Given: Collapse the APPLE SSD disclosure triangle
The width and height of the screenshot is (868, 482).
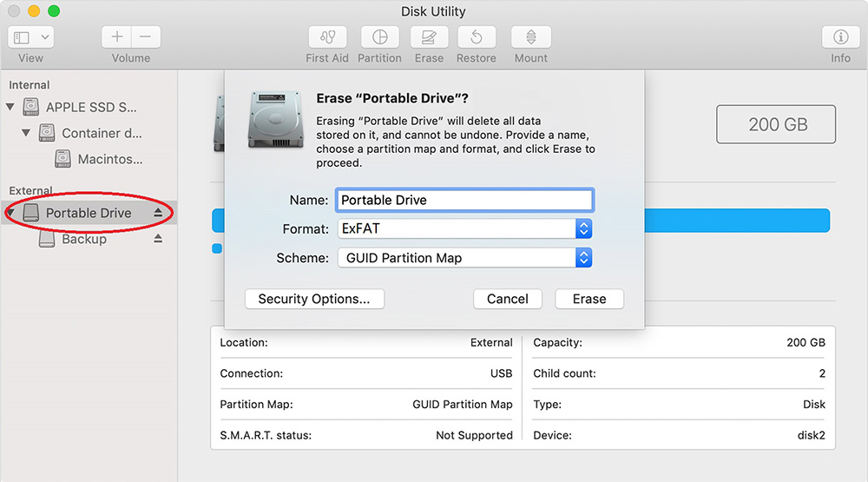Looking at the screenshot, I should pyautogui.click(x=10, y=108).
